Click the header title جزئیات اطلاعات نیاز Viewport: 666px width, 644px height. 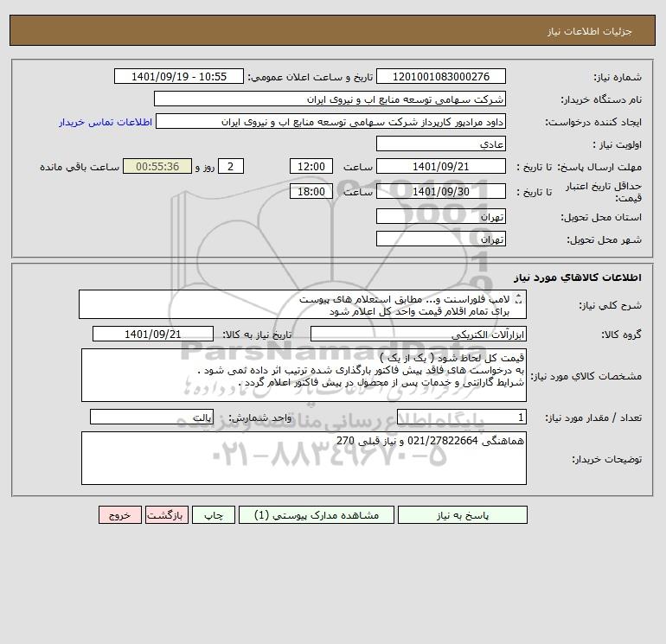590,31
